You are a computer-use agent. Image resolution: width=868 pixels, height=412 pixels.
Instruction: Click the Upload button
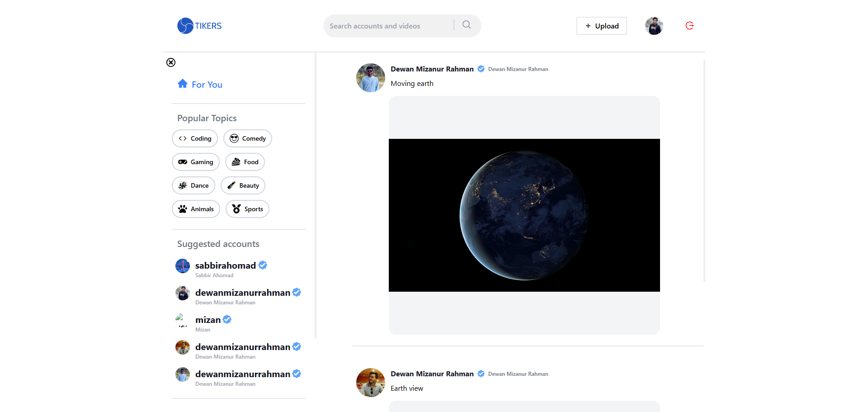click(601, 26)
